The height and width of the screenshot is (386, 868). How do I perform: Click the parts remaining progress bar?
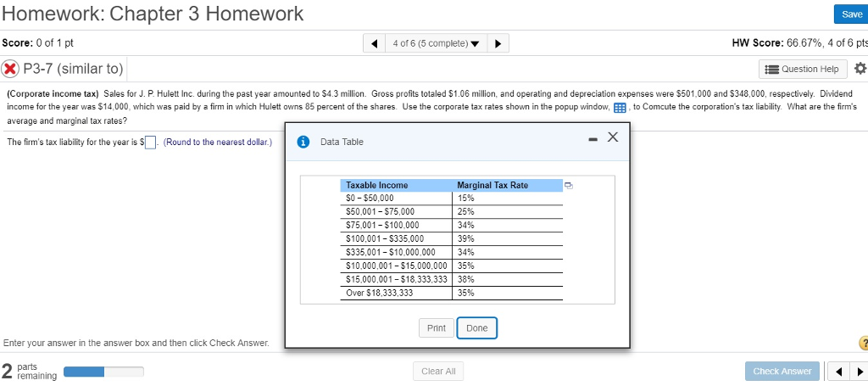pyautogui.click(x=104, y=371)
